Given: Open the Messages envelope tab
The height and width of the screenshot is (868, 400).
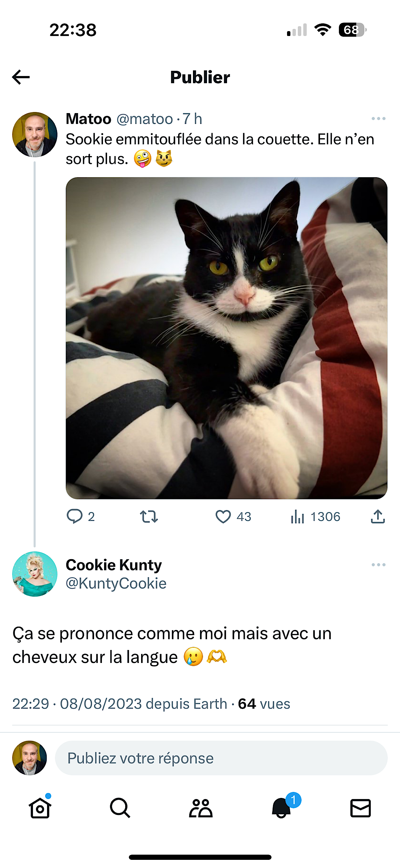Looking at the screenshot, I should point(360,808).
